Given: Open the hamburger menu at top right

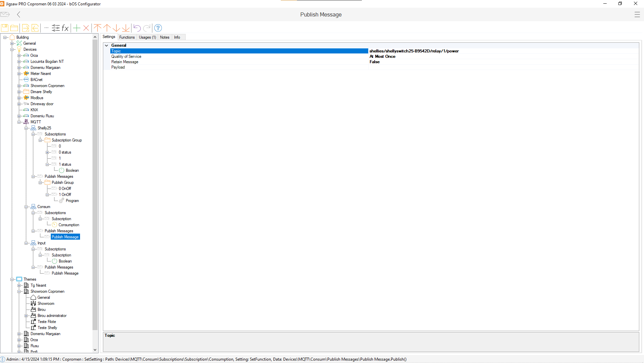Looking at the screenshot, I should point(637,14).
